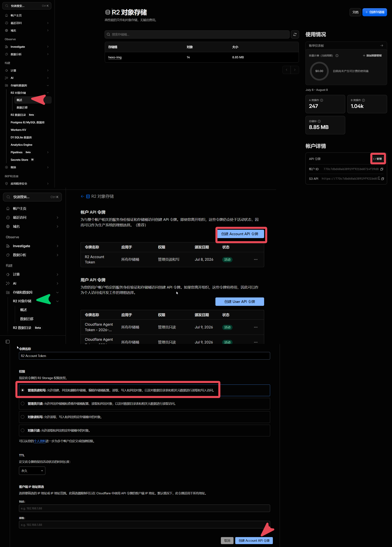The height and width of the screenshot is (547, 392).
Task: Click the 创建存储桶 button
Action: (375, 12)
